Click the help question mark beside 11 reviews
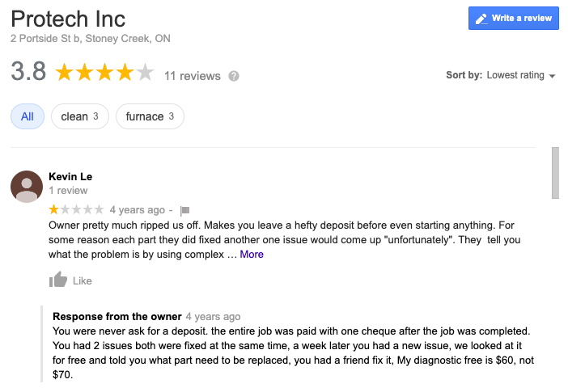 tap(234, 76)
